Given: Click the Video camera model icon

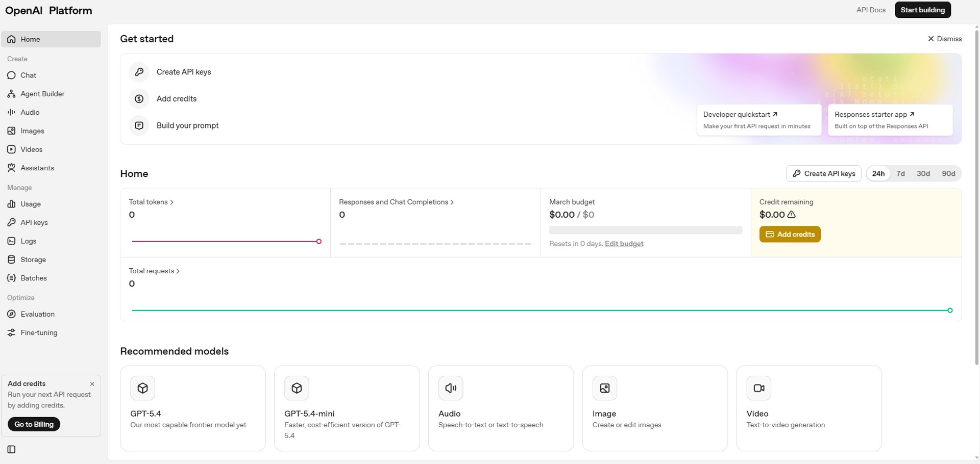Looking at the screenshot, I should tap(759, 388).
